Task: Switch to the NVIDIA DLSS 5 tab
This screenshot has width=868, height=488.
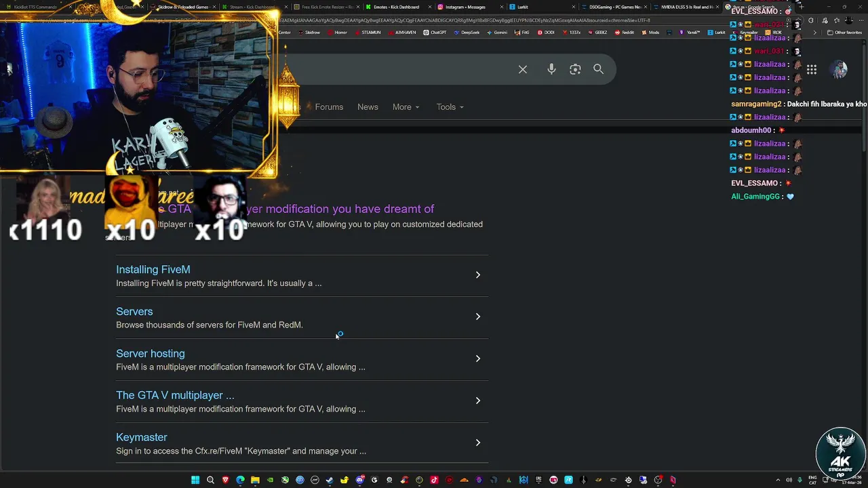Action: tap(687, 7)
